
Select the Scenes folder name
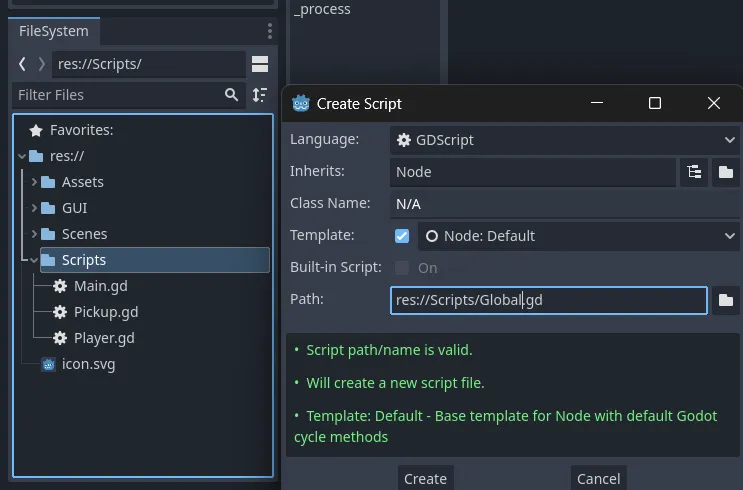coord(84,234)
